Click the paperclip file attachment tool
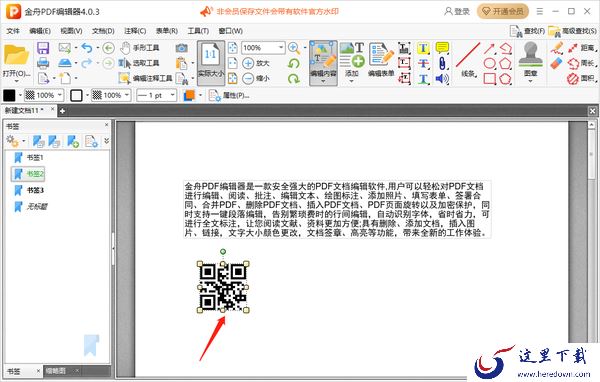Screen dimensions: 600x382 point(442,63)
